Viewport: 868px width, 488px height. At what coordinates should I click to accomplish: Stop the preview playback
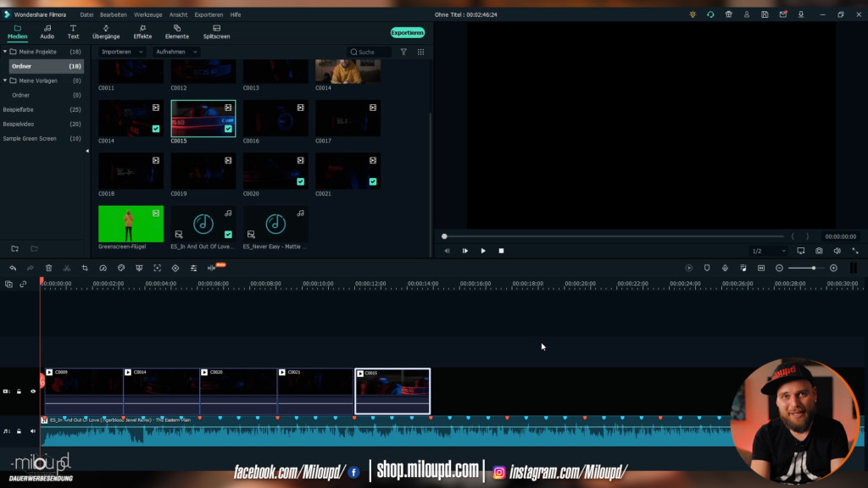(x=502, y=251)
